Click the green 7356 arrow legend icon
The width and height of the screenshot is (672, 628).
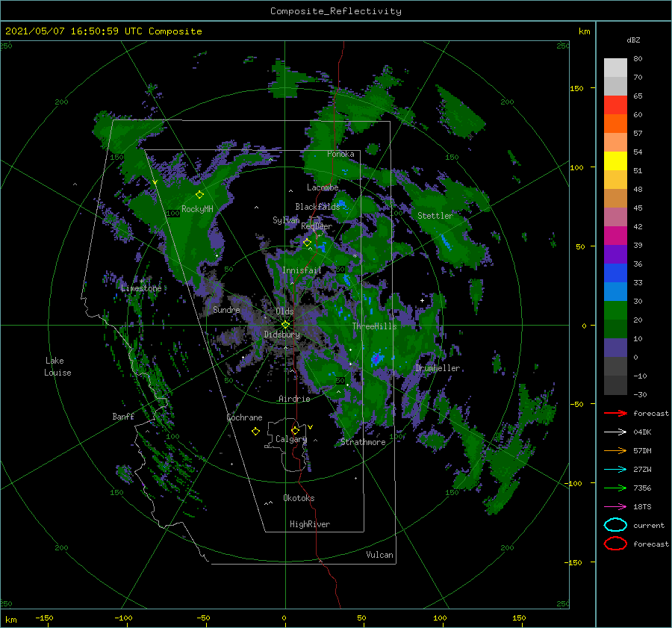point(615,488)
